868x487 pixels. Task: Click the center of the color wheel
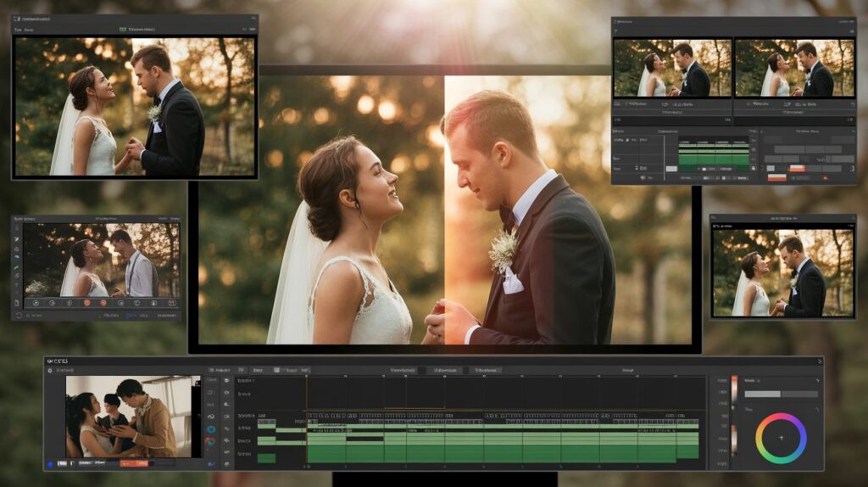pyautogui.click(x=781, y=438)
